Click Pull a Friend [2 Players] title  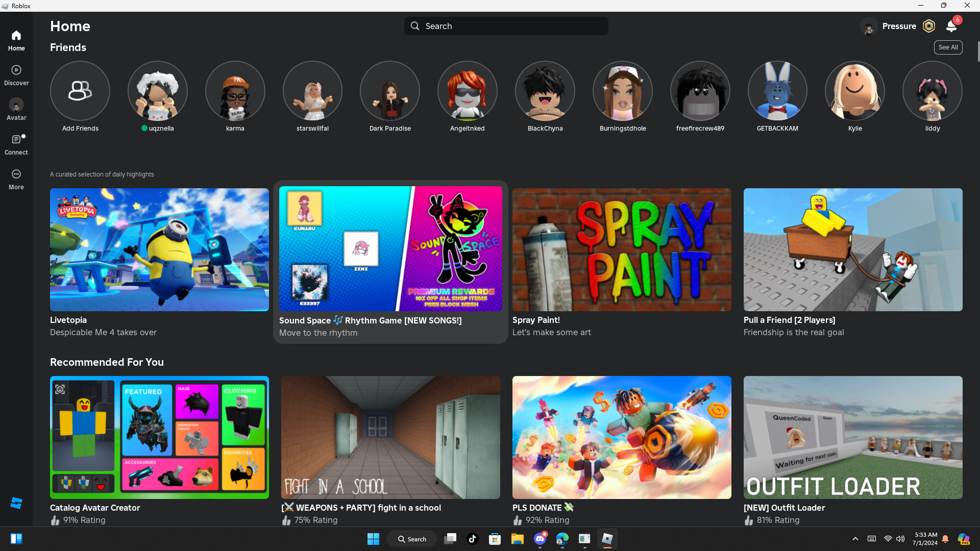pyautogui.click(x=790, y=320)
